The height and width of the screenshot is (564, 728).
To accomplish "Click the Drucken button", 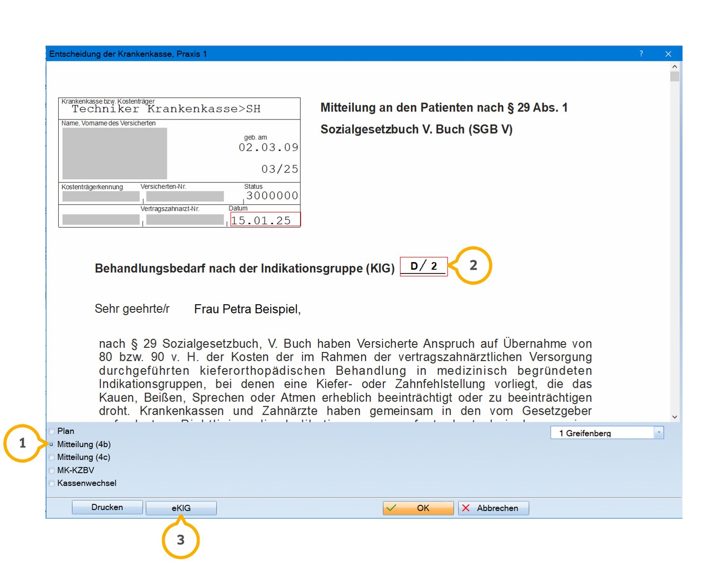I will tap(107, 508).
